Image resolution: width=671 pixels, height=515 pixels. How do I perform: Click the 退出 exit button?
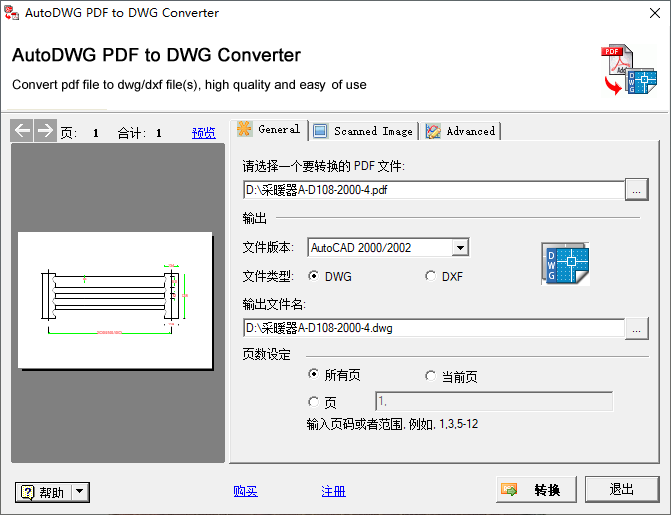[622, 489]
